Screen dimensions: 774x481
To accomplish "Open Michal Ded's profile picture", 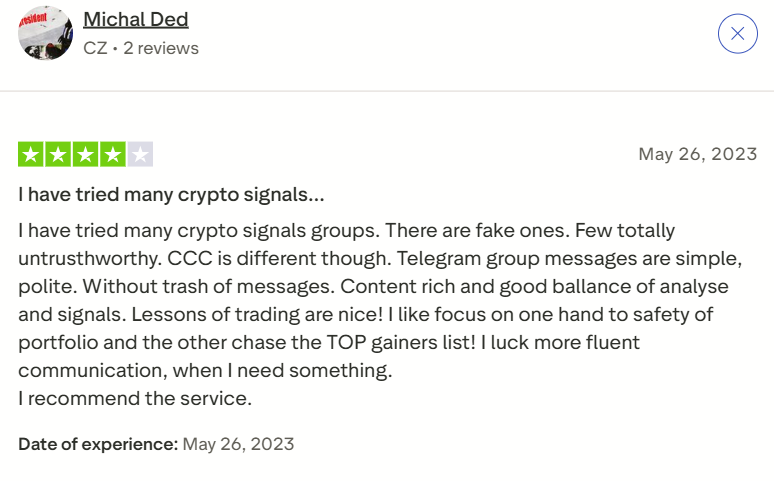I will click(x=45, y=33).
